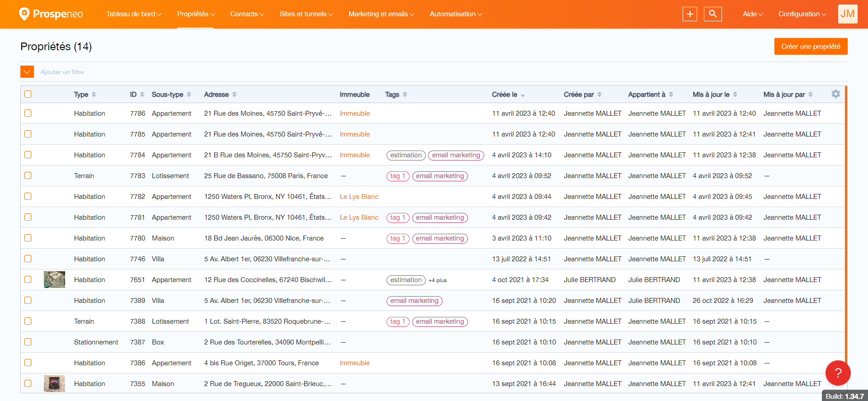Image resolution: width=868 pixels, height=401 pixels.
Task: Click the estimation tag on property 7784
Action: pos(406,155)
